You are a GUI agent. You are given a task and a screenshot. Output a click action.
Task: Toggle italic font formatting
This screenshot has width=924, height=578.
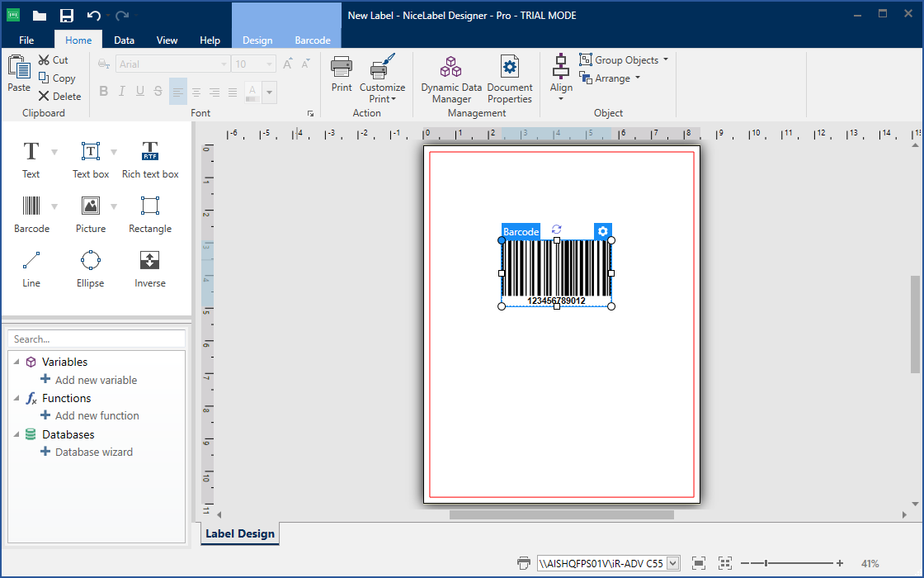(x=122, y=92)
